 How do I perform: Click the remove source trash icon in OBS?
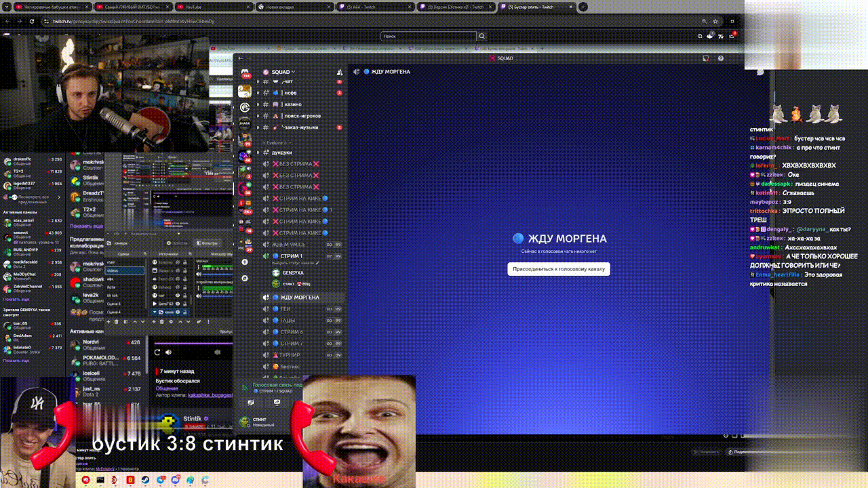(x=163, y=322)
